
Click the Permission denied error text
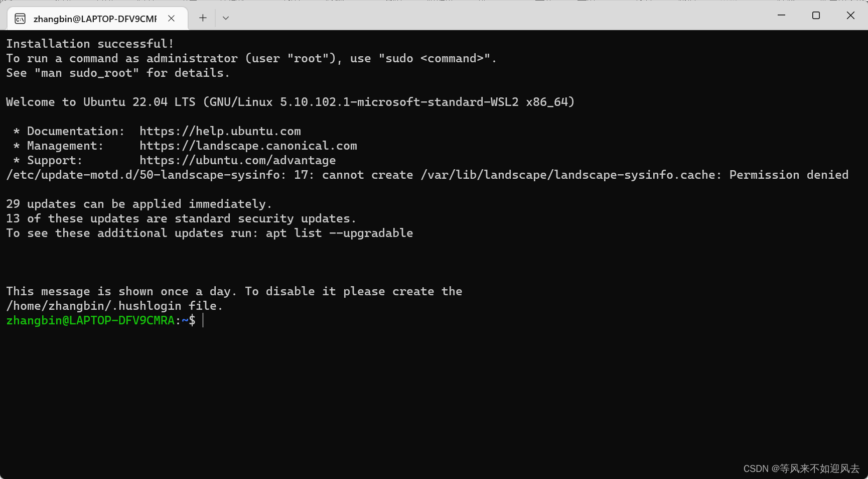coord(788,175)
